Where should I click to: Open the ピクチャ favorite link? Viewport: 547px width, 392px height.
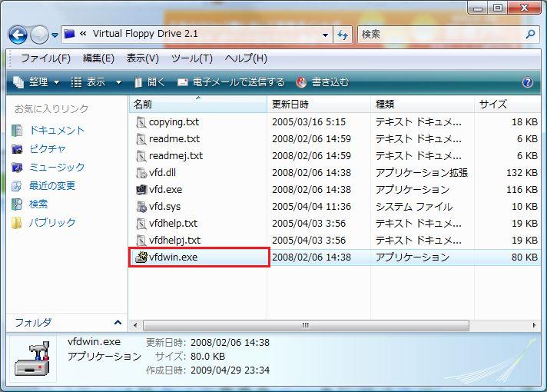tap(48, 149)
